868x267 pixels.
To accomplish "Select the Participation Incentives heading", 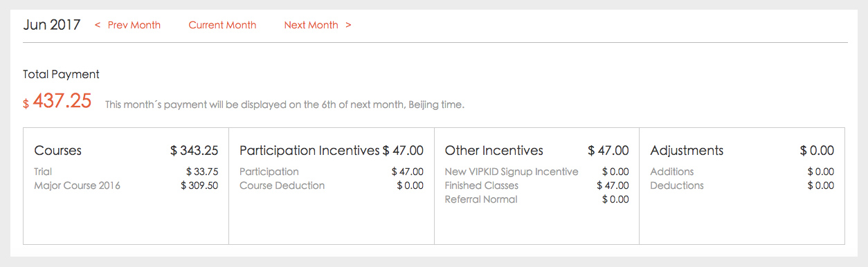I will (x=309, y=150).
